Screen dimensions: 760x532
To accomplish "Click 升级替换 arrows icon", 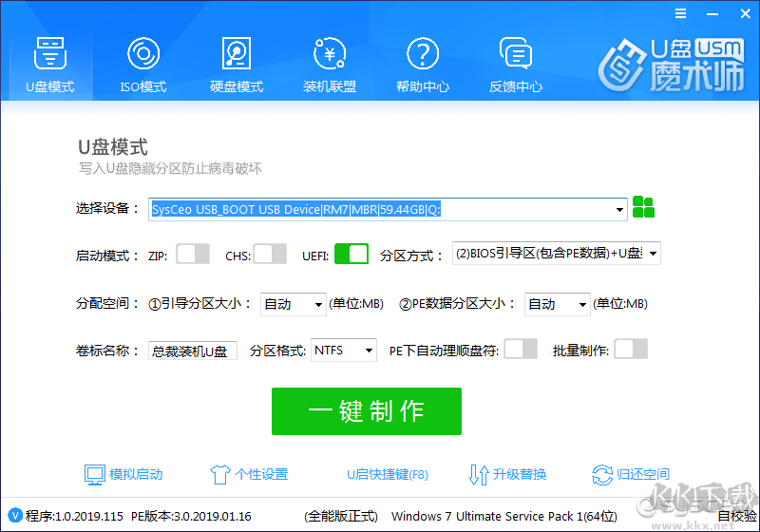I will [480, 474].
